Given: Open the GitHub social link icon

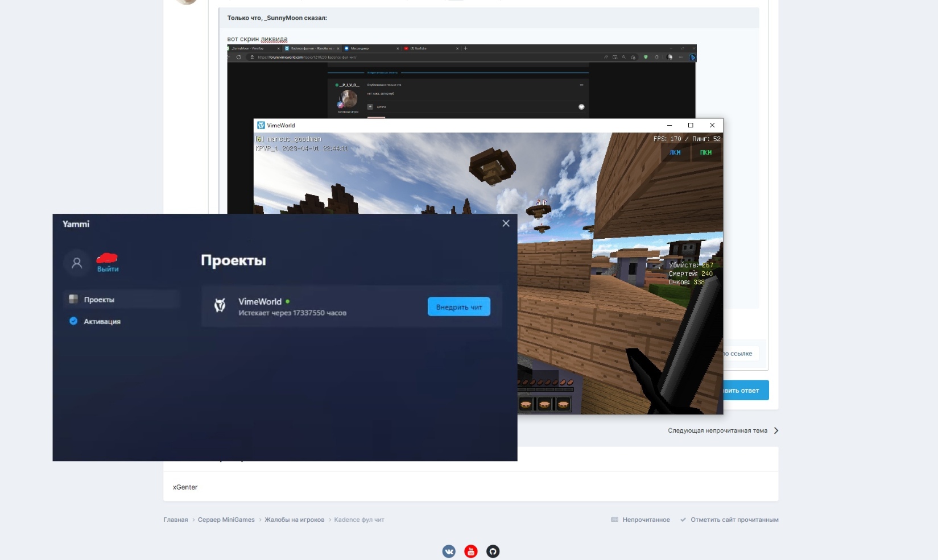Looking at the screenshot, I should tap(493, 551).
